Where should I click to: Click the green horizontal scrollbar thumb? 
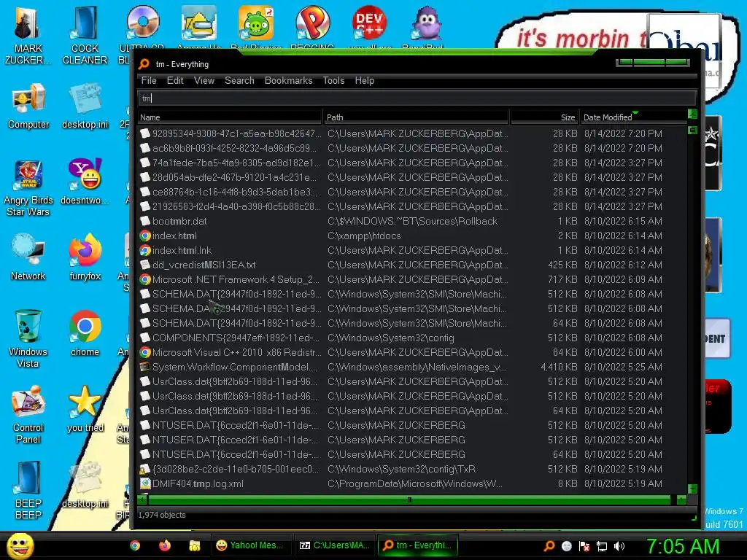click(x=409, y=499)
